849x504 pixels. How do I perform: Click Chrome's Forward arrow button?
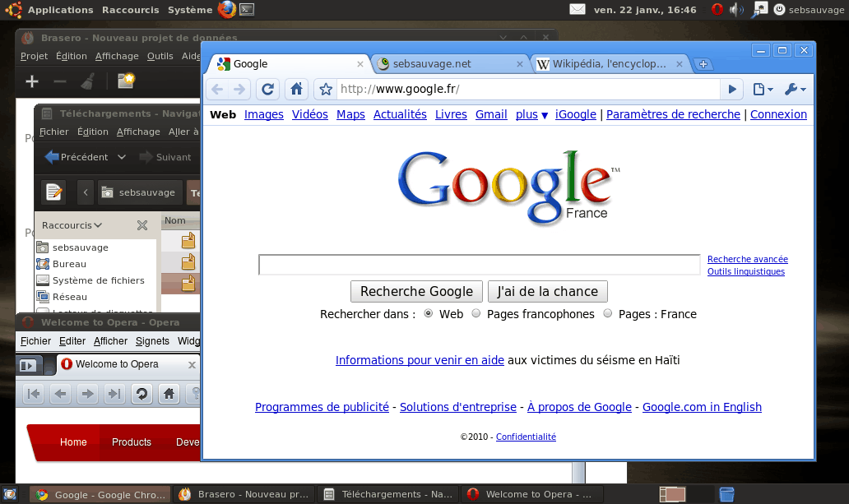pos(239,90)
